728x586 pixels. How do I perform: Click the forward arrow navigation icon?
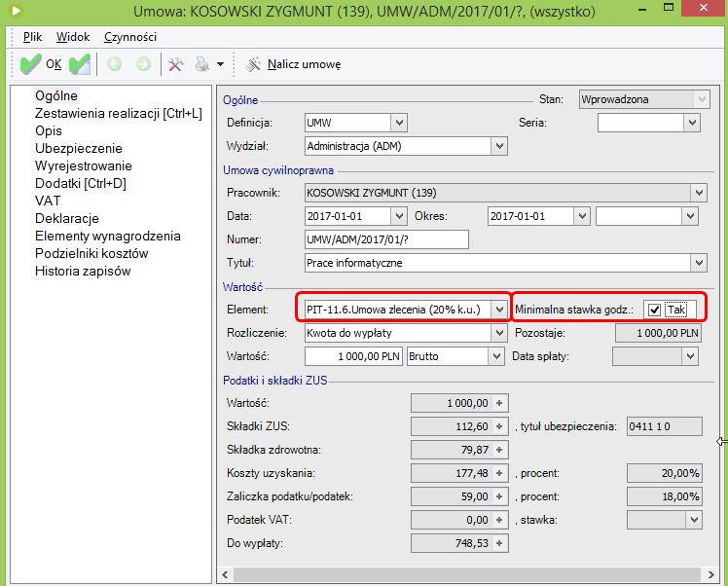coord(144,64)
